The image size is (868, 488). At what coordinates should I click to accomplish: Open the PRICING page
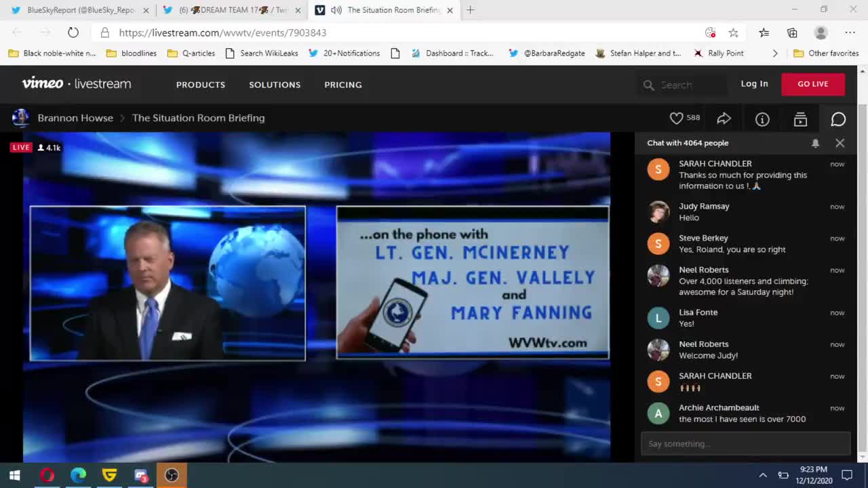coord(343,85)
